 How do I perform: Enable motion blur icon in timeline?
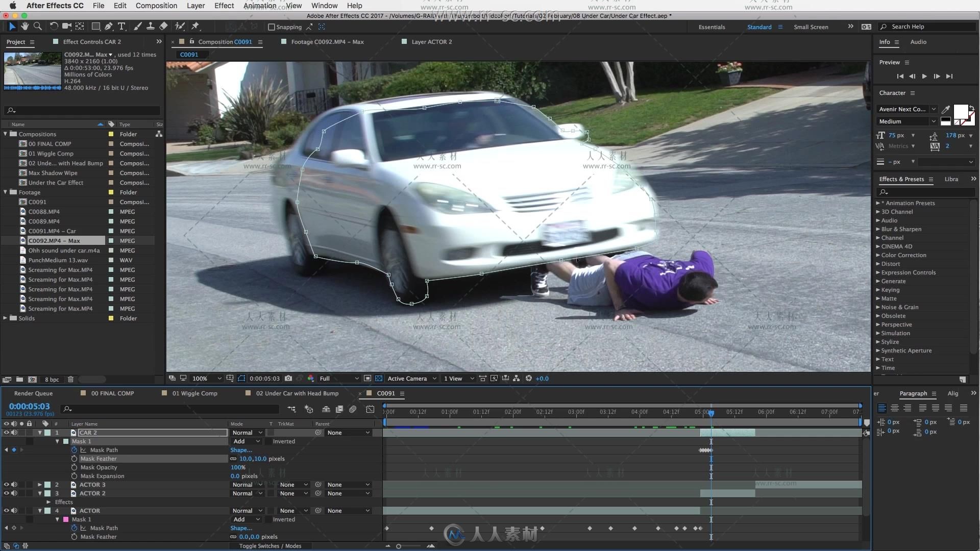pyautogui.click(x=353, y=409)
